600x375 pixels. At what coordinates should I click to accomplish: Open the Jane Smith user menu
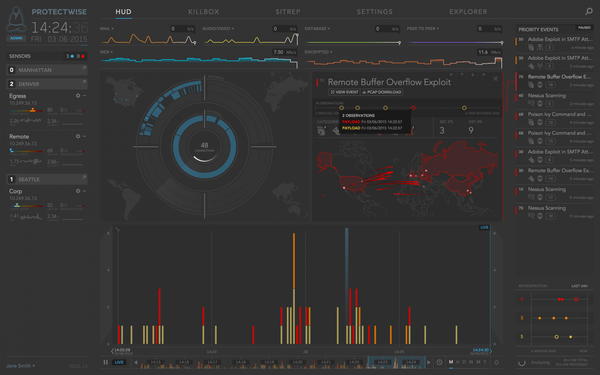tap(20, 366)
